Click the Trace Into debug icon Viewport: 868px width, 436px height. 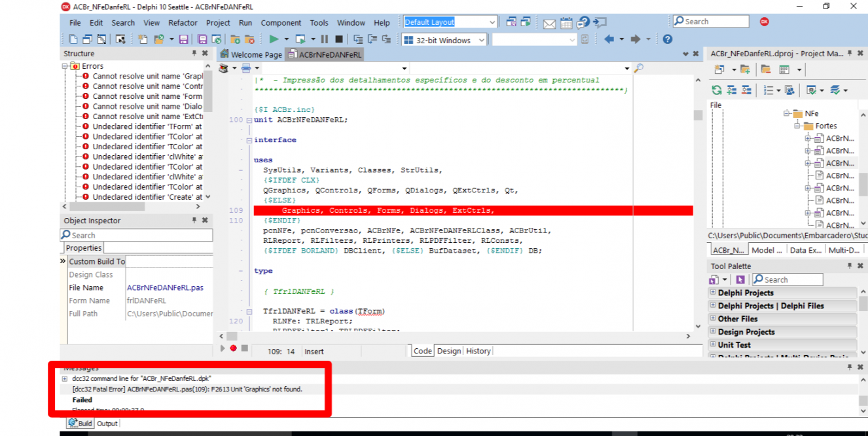[358, 39]
